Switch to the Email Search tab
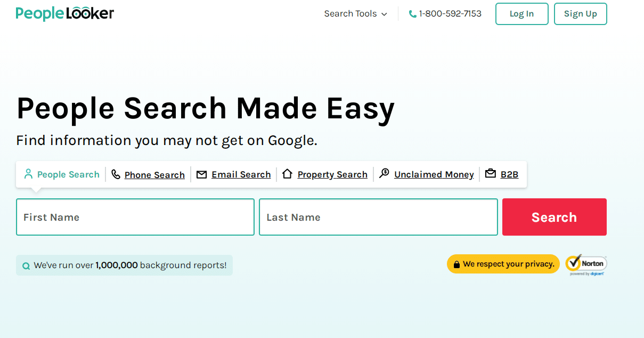The image size is (644, 338). 234,174
